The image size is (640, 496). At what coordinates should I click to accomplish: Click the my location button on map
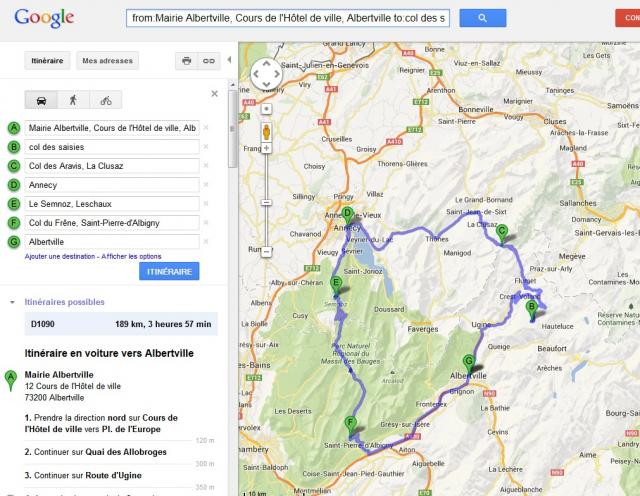pyautogui.click(x=266, y=109)
